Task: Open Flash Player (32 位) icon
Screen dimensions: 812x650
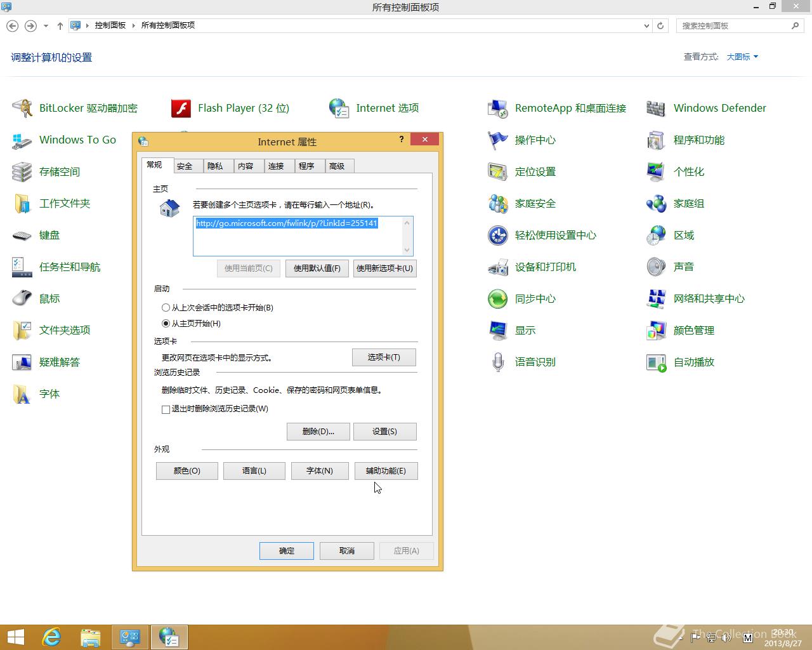Action: [181, 109]
